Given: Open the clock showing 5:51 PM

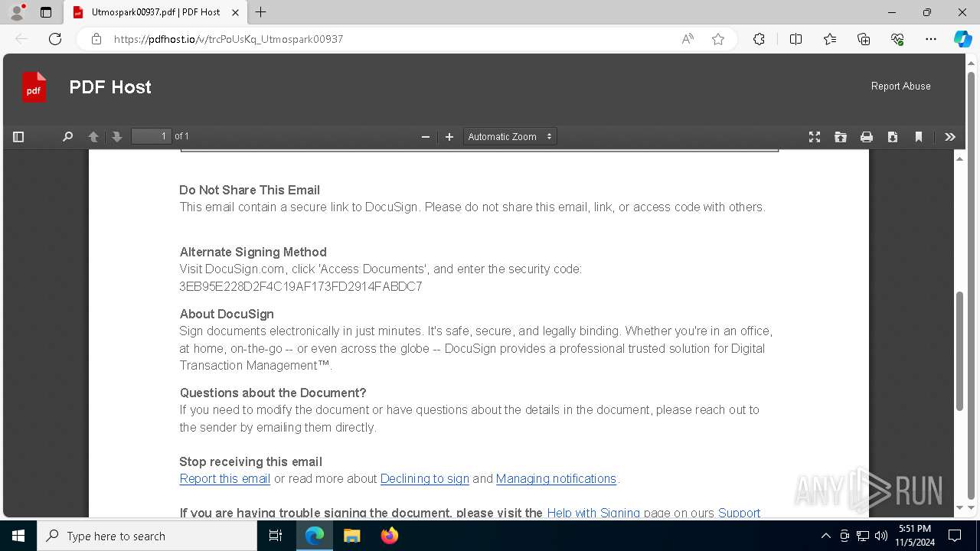Looking at the screenshot, I should click(915, 536).
